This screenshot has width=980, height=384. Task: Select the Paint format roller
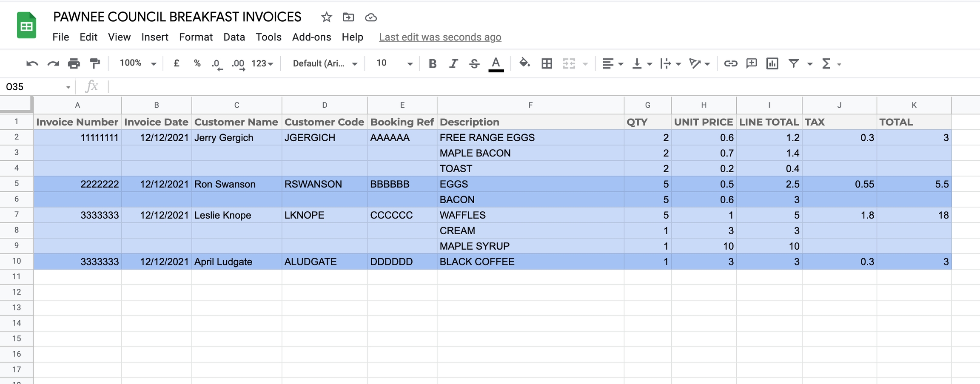pos(95,64)
